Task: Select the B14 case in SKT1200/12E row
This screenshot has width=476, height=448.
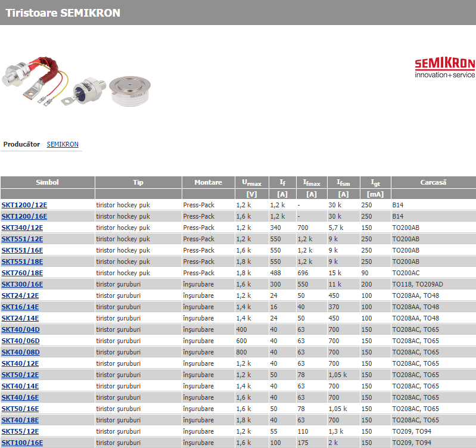Action: click(398, 205)
